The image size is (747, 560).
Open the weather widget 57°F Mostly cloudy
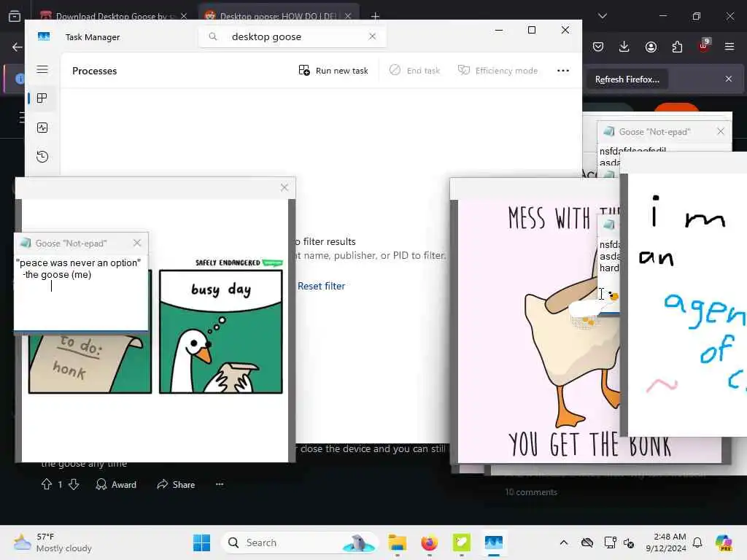(x=53, y=542)
